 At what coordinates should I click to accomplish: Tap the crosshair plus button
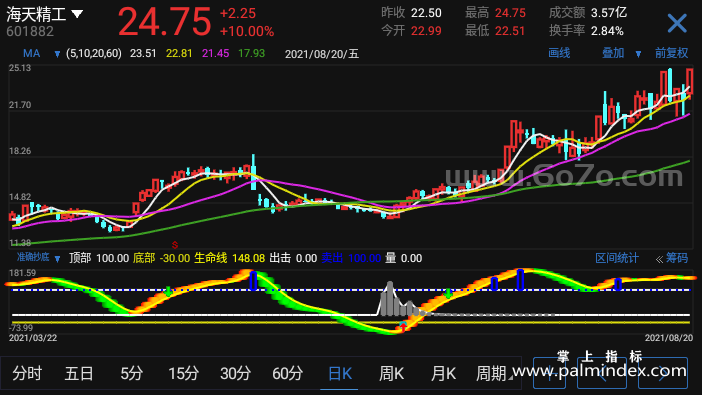tap(549, 373)
